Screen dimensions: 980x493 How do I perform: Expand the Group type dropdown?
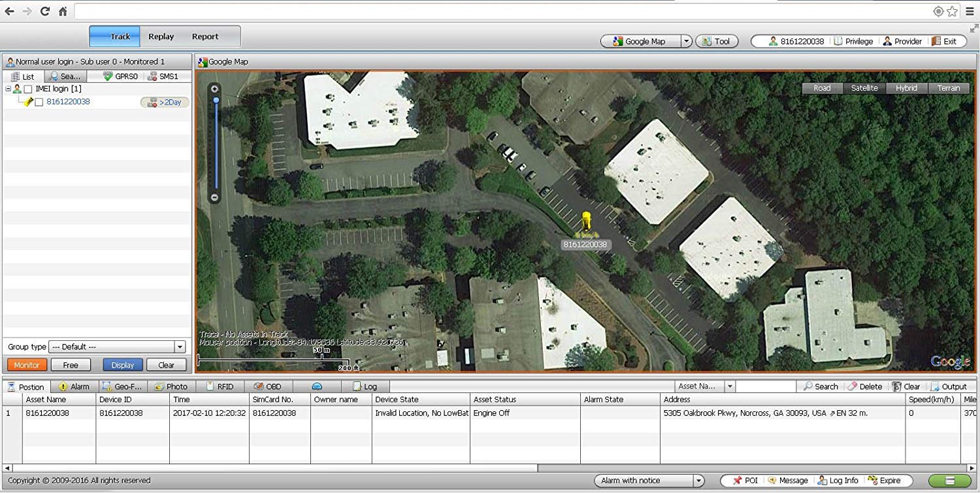[180, 347]
